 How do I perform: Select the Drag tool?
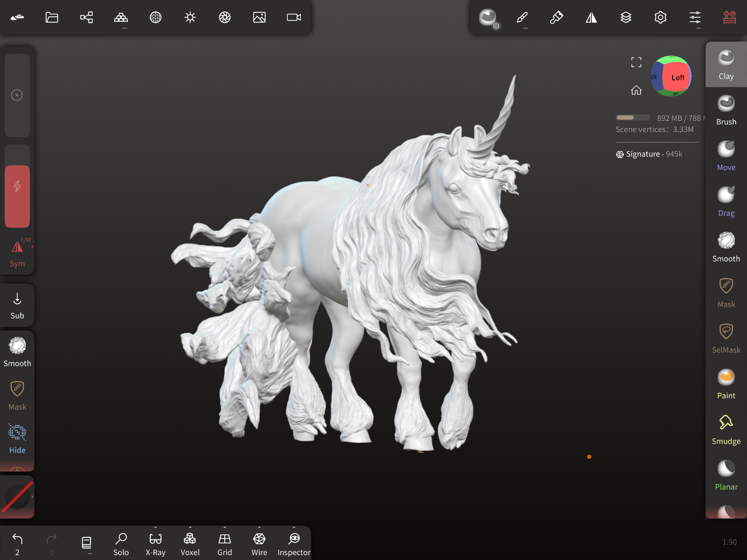pyautogui.click(x=726, y=201)
